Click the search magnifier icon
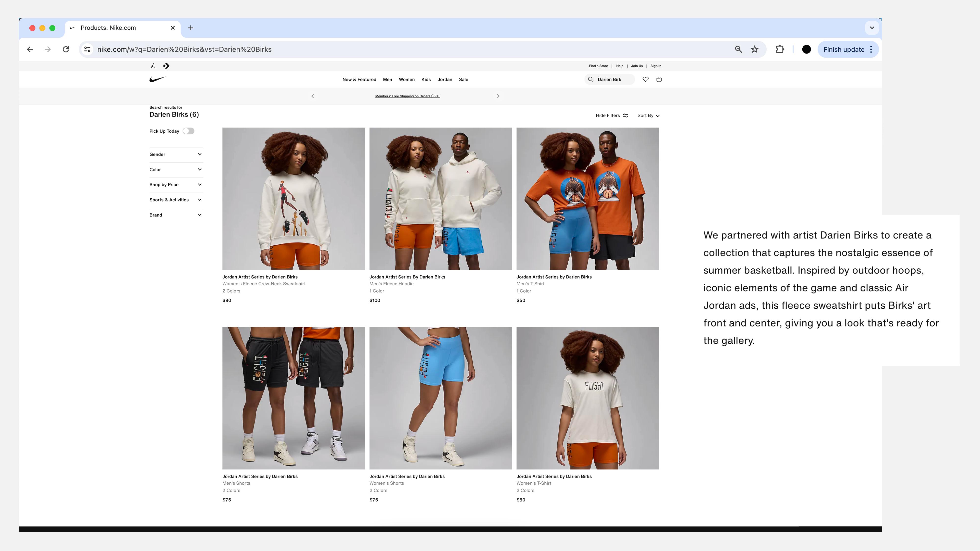The width and height of the screenshot is (980, 551). 590,79
